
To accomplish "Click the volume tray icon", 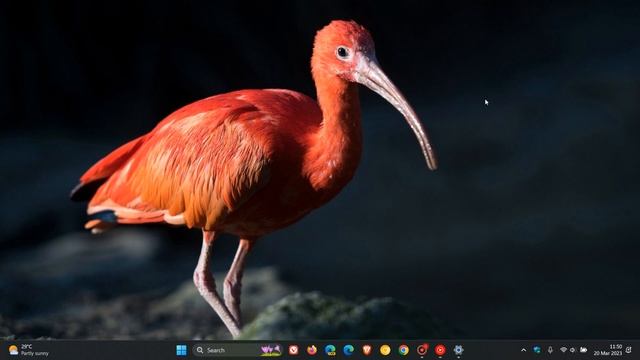I will coord(573,350).
